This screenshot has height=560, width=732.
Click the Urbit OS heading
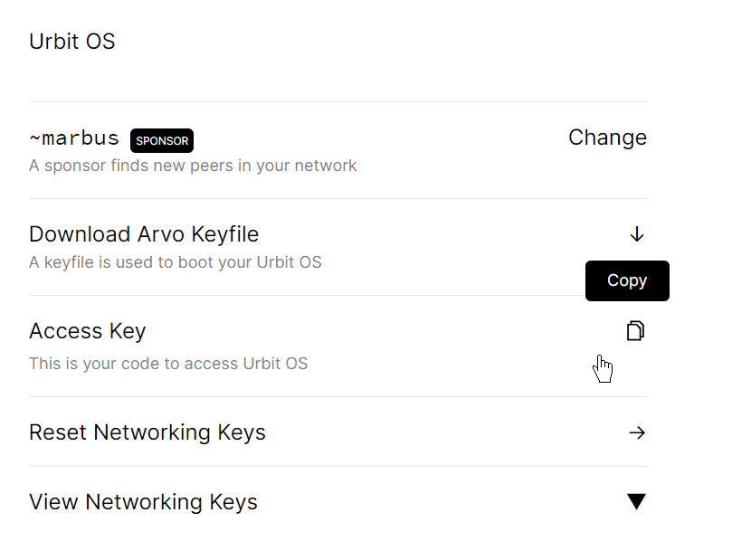pyautogui.click(x=72, y=42)
